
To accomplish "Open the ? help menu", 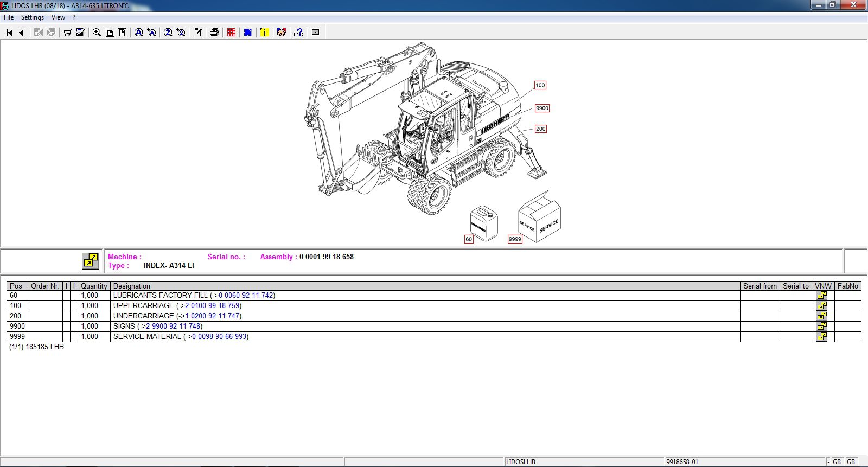I will 74,17.
